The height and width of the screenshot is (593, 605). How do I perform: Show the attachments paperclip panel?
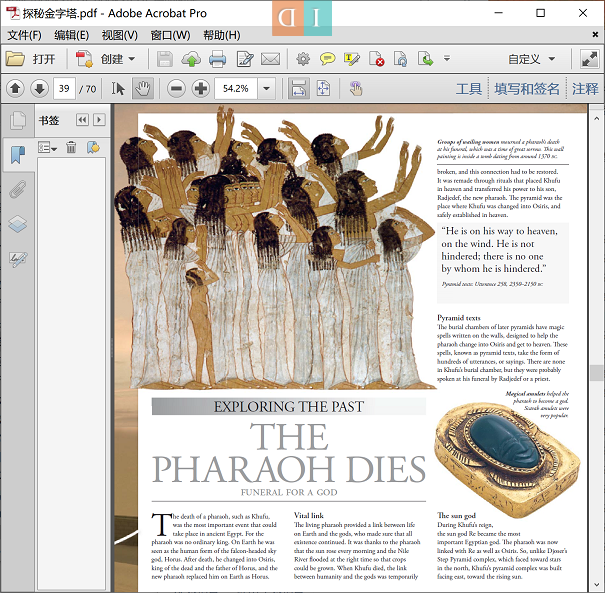[x=18, y=189]
